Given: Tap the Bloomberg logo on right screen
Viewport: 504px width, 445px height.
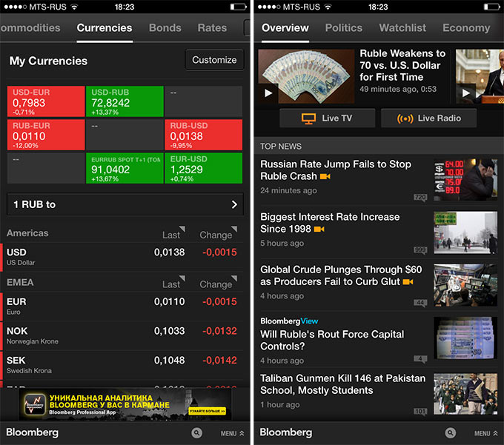Looking at the screenshot, I should (286, 432).
